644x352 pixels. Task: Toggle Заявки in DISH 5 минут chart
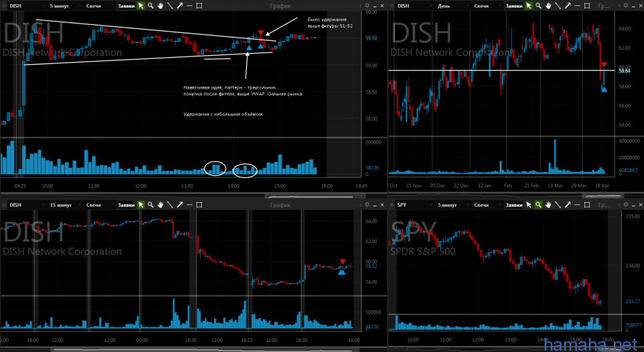pyautogui.click(x=125, y=6)
